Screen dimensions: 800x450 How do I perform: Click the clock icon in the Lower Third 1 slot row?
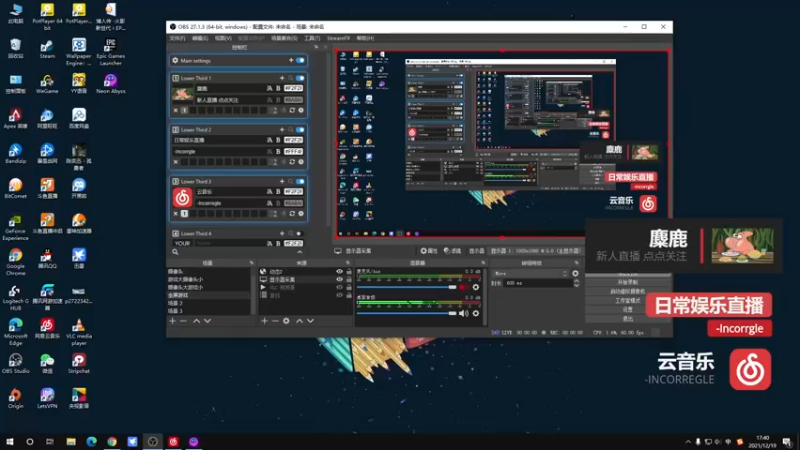[x=301, y=110]
